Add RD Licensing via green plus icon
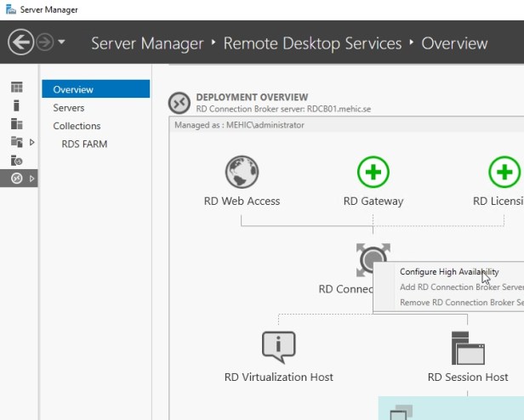Image resolution: width=524 pixels, height=420 pixels. point(504,172)
